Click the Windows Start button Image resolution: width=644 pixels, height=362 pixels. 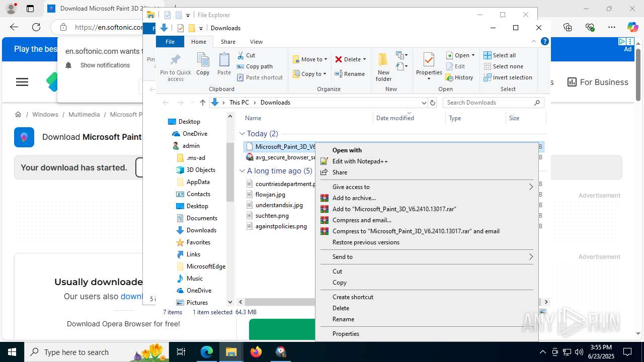click(x=12, y=352)
